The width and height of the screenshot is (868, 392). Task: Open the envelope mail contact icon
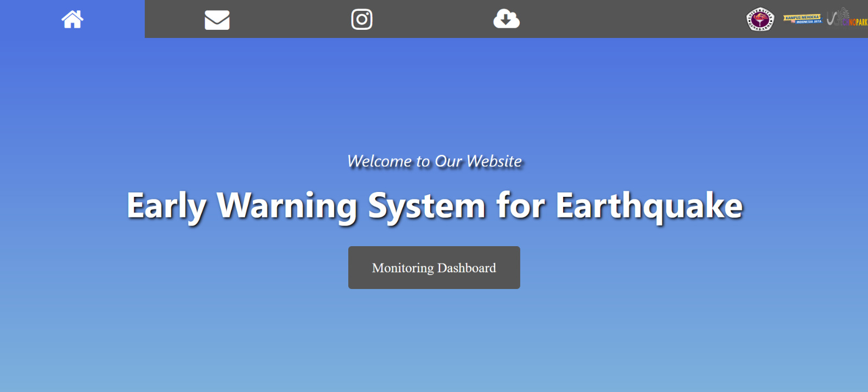217,20
